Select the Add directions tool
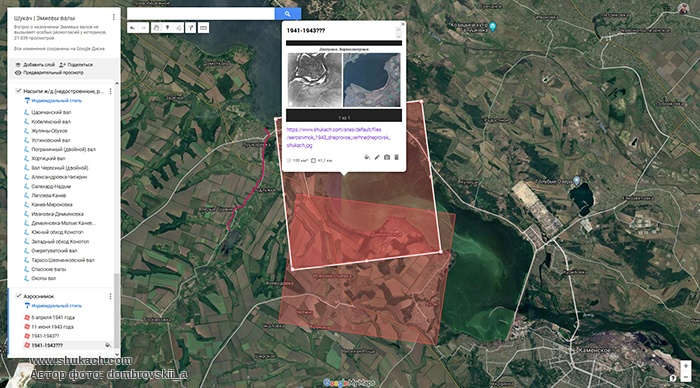The width and height of the screenshot is (700, 388). (x=191, y=28)
